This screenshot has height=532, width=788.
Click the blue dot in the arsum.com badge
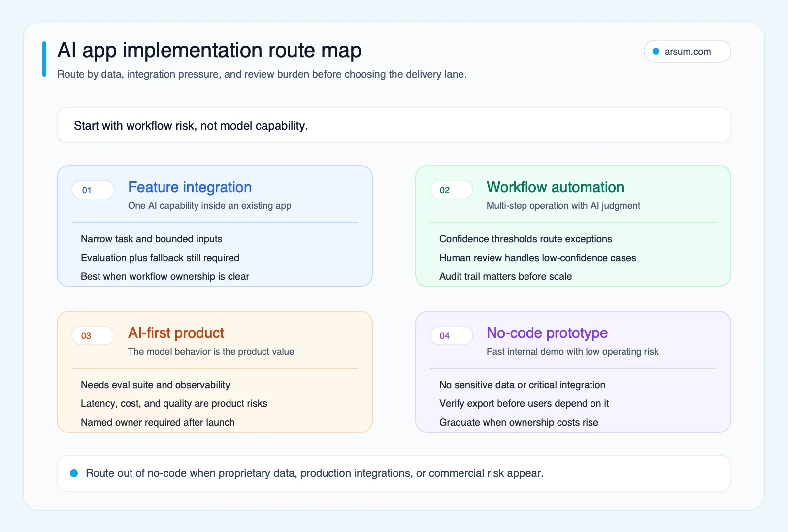(x=656, y=51)
